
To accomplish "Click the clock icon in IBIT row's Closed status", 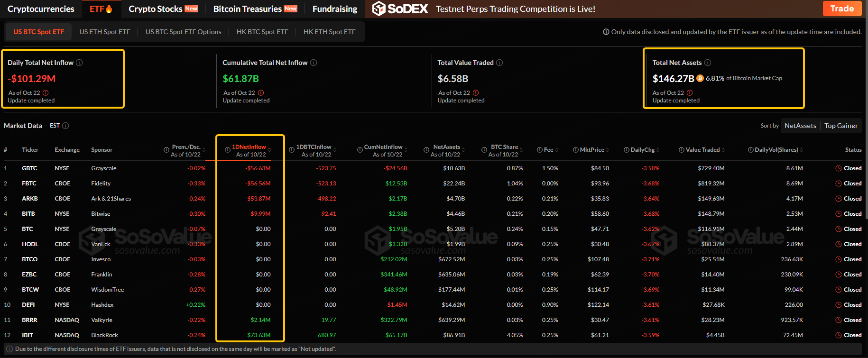I will point(839,335).
